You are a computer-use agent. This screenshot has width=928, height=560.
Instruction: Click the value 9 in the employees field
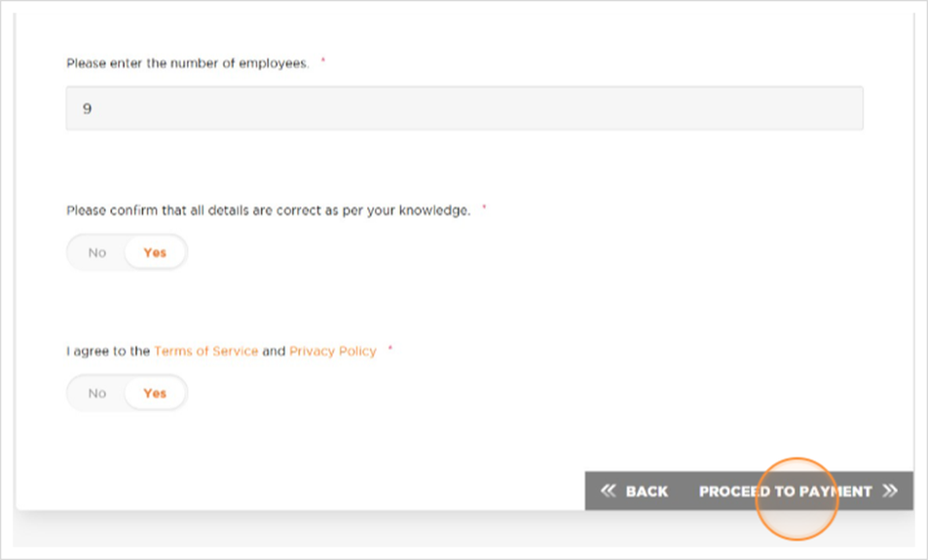(x=87, y=108)
